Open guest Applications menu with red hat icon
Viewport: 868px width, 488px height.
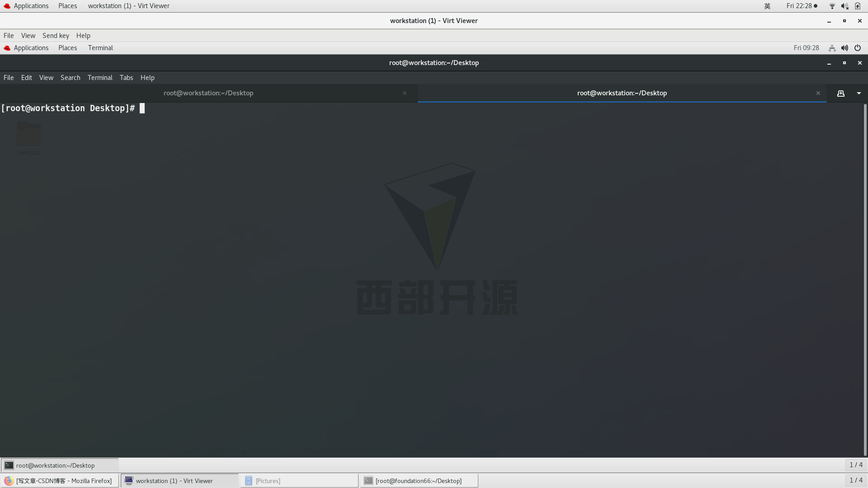pyautogui.click(x=26, y=48)
